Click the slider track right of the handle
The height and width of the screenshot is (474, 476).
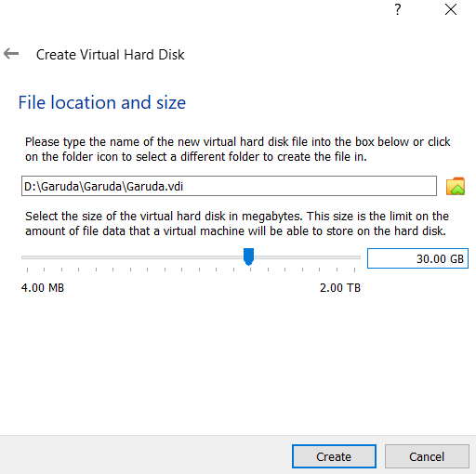tap(307, 257)
